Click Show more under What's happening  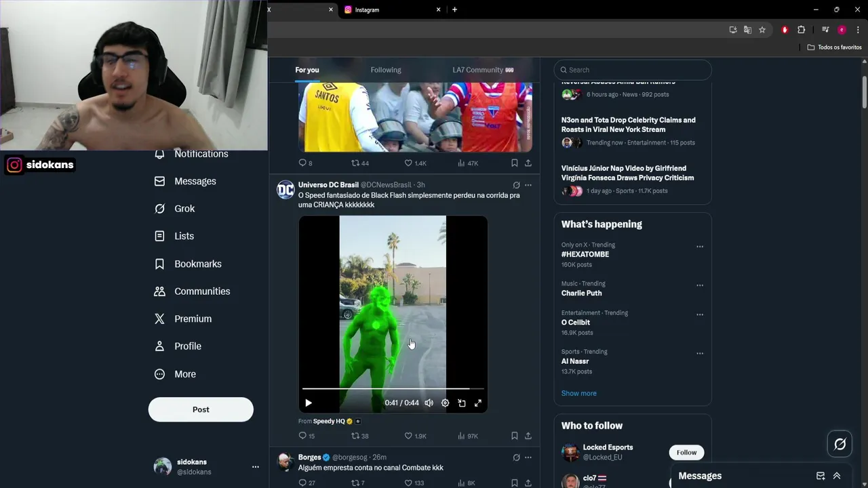578,393
